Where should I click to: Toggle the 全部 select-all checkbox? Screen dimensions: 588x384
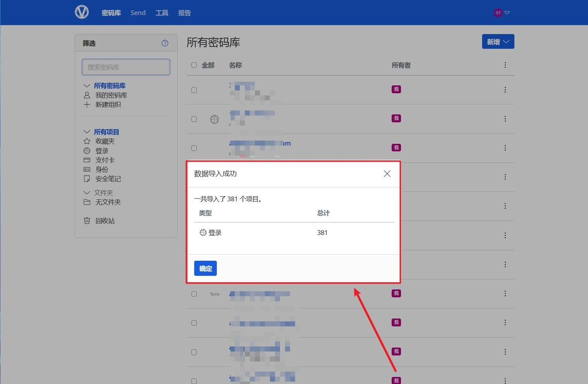[194, 65]
